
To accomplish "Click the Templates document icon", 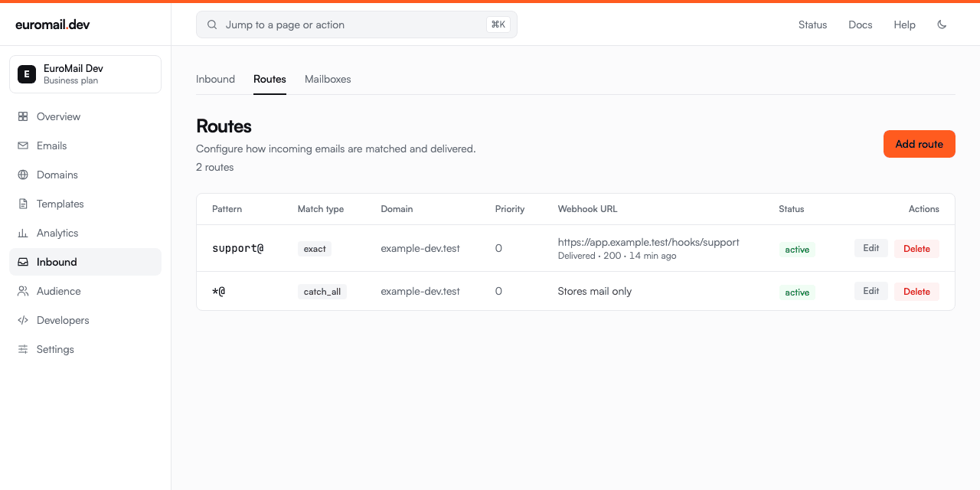I will click(x=23, y=204).
